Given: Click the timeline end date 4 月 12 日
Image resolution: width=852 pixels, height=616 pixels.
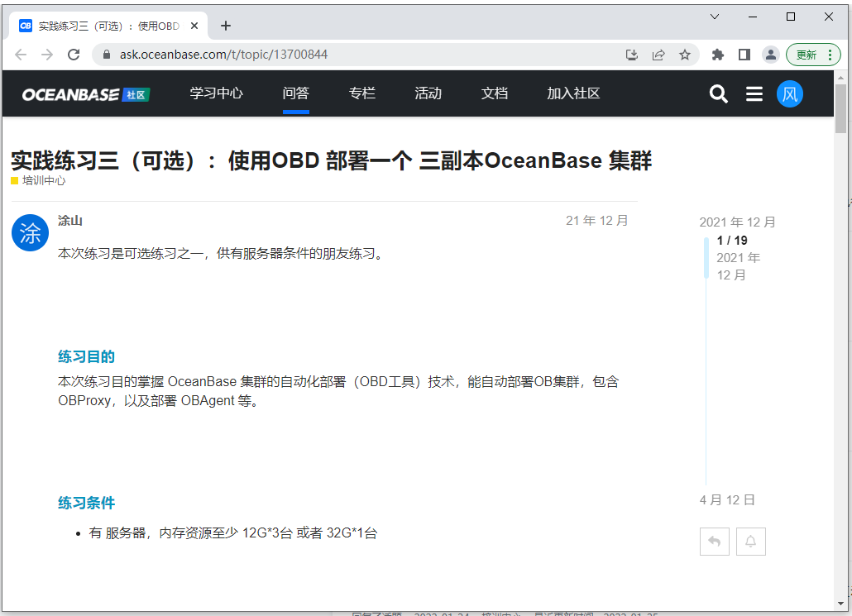Looking at the screenshot, I should 727,499.
